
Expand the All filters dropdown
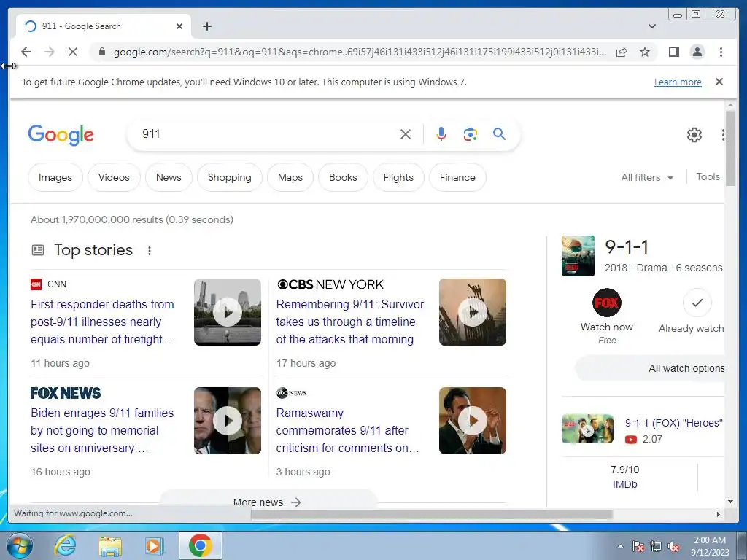pos(647,178)
